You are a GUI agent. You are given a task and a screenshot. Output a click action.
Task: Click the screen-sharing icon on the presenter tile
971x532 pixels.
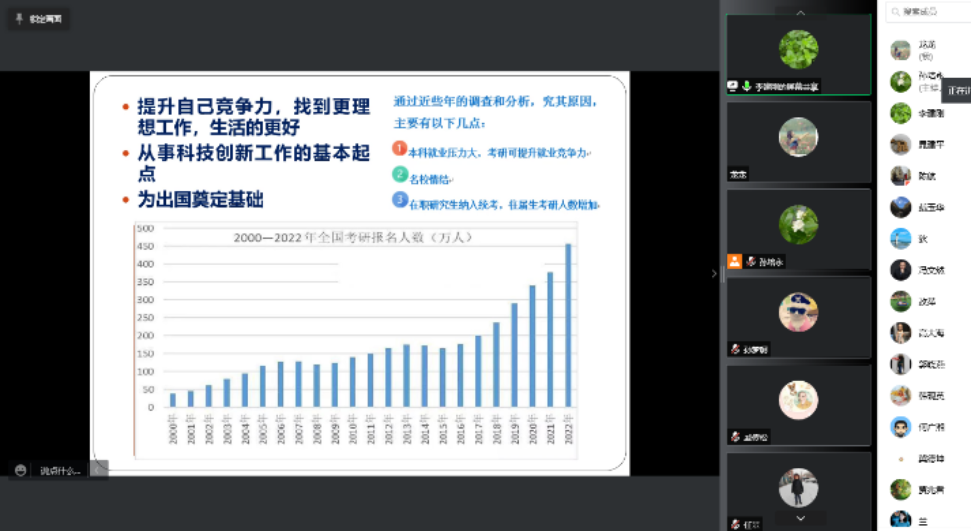(733, 86)
